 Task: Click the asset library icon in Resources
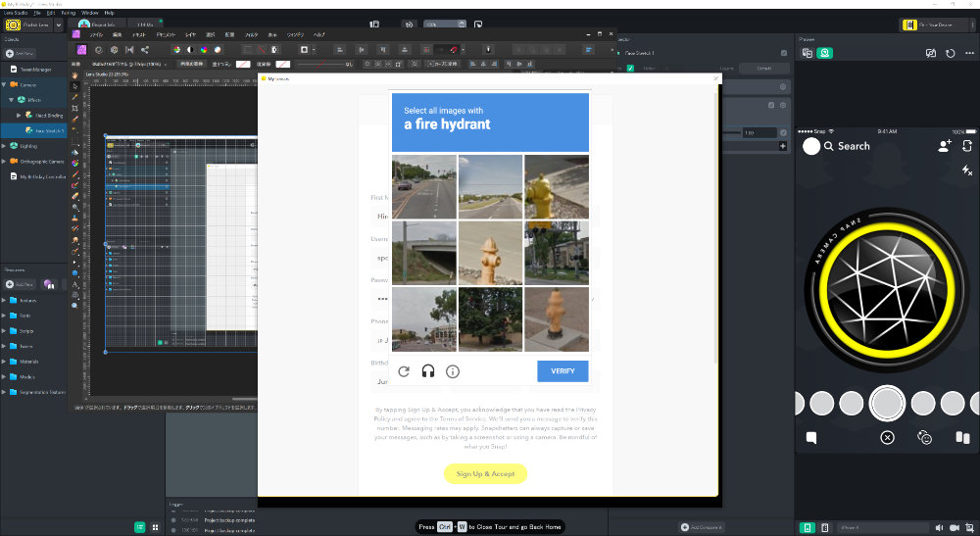[49, 284]
